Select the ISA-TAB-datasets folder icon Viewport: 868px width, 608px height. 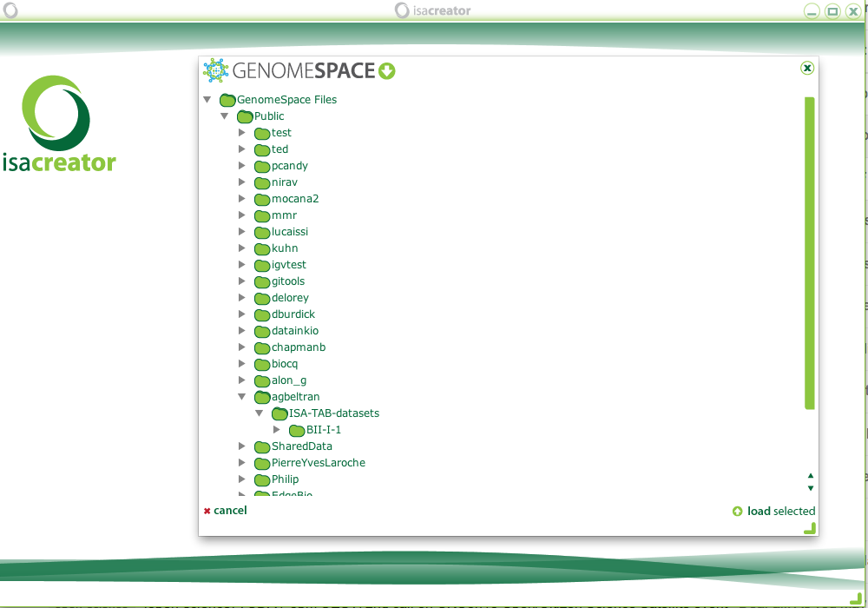[x=279, y=413]
